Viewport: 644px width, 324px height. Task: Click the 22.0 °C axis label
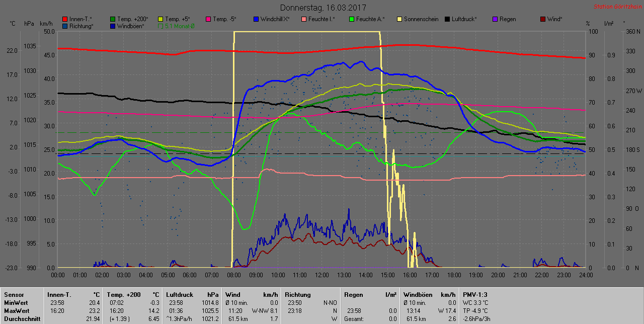[x=12, y=51]
